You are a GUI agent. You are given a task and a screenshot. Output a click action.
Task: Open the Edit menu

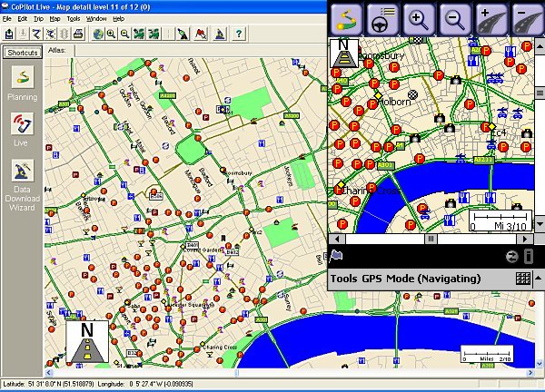pos(22,19)
